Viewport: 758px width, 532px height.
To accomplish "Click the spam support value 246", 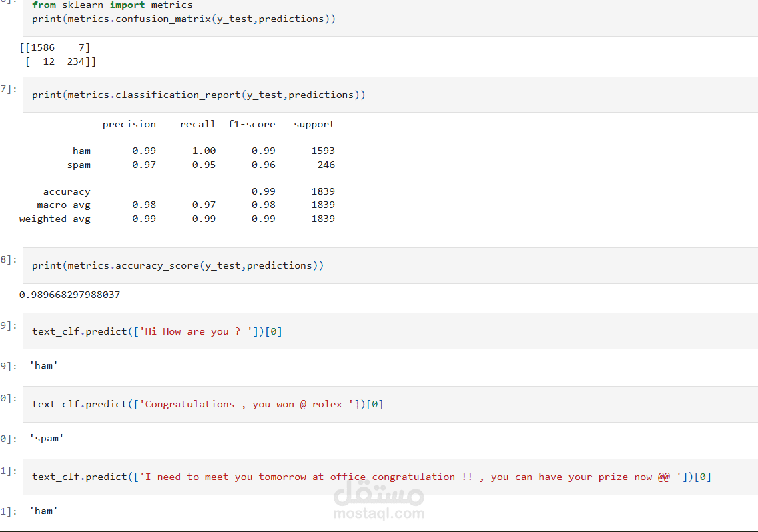I will point(326,165).
